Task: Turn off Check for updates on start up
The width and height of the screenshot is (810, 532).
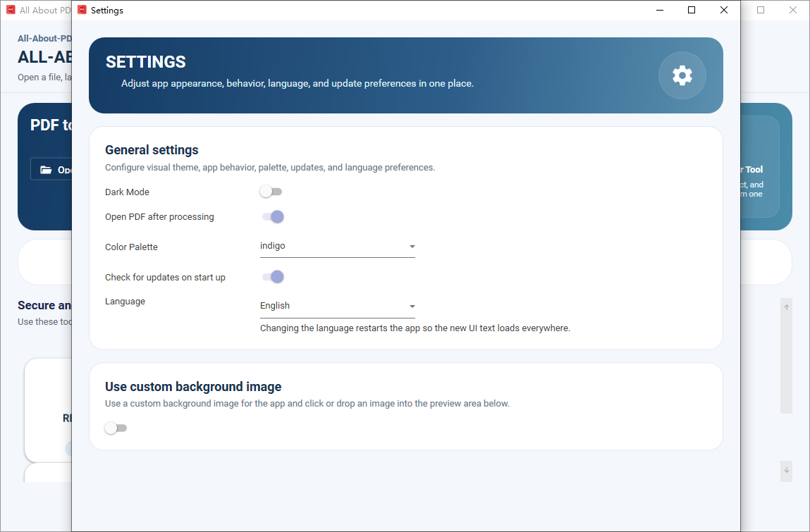Action: (x=273, y=277)
